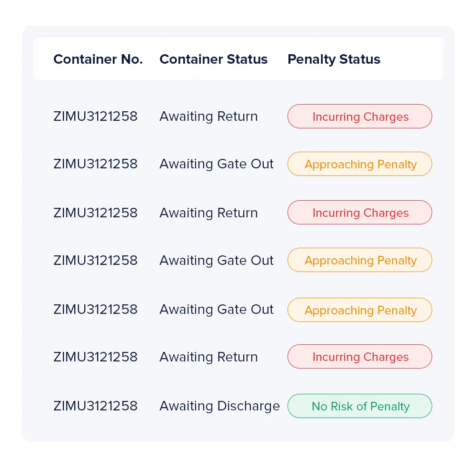Click the sixth row's Awaiting Return status
476x467 pixels.
[x=208, y=357]
